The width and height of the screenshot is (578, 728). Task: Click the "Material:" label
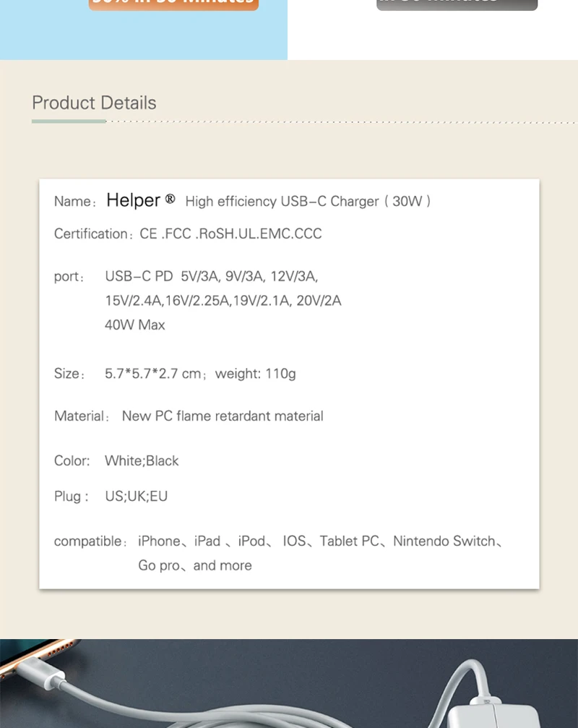[x=82, y=416]
